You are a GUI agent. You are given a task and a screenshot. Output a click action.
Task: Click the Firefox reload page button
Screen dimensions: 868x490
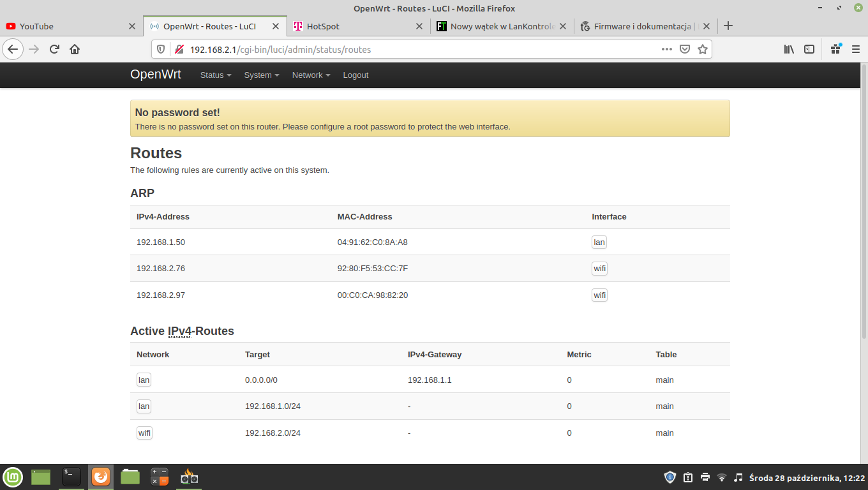(54, 49)
